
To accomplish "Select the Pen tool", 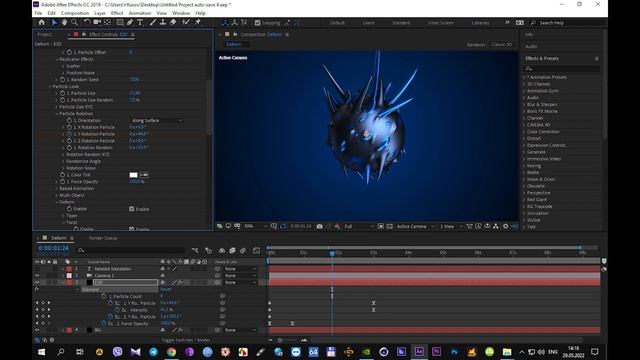I will (x=130, y=22).
